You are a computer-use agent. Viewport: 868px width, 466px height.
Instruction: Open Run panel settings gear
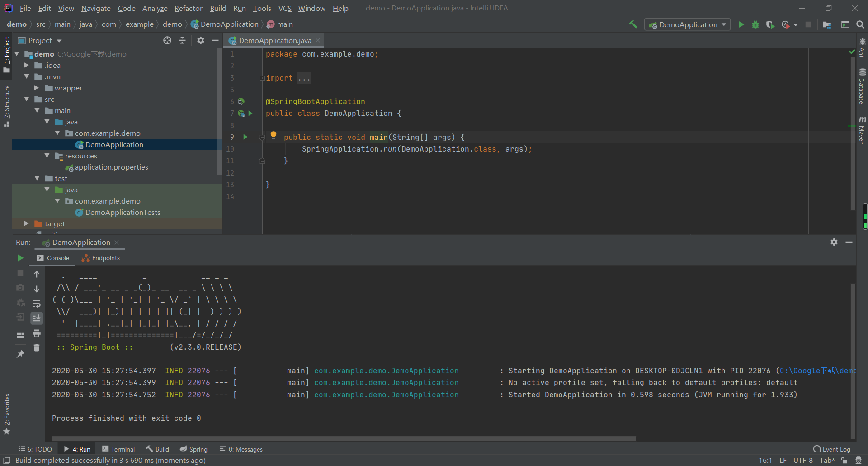click(834, 242)
